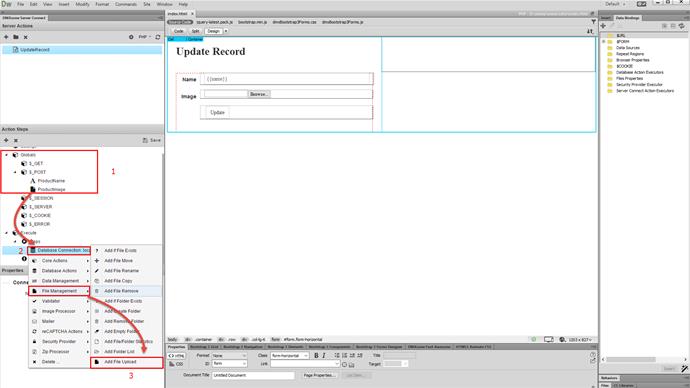The height and width of the screenshot is (388, 690).
Task: Open the Class dropdown in Properties
Action: (x=290, y=355)
